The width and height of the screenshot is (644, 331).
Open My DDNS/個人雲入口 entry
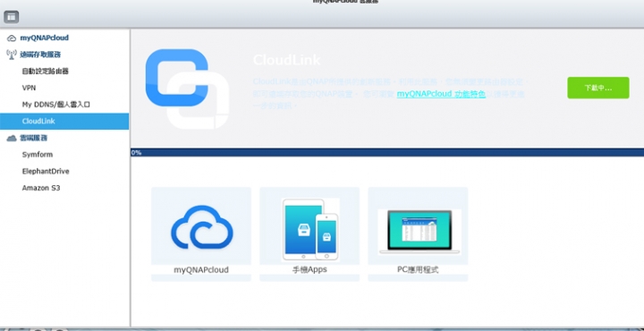point(55,105)
